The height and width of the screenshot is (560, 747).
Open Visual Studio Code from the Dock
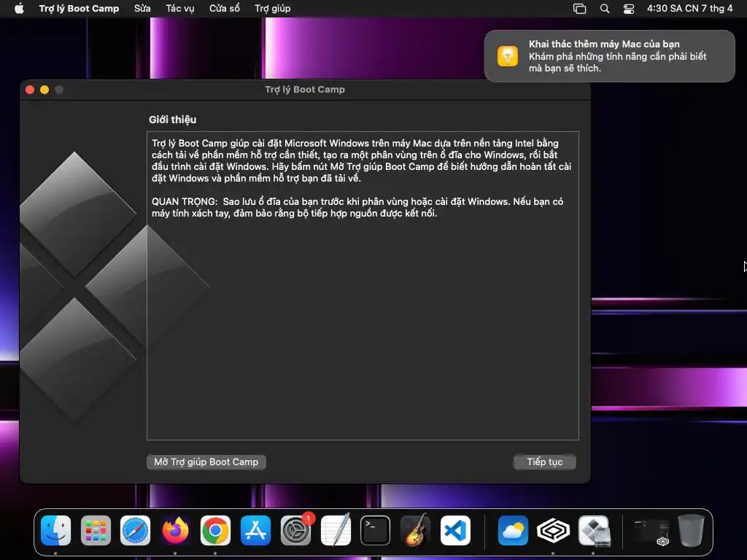(455, 531)
